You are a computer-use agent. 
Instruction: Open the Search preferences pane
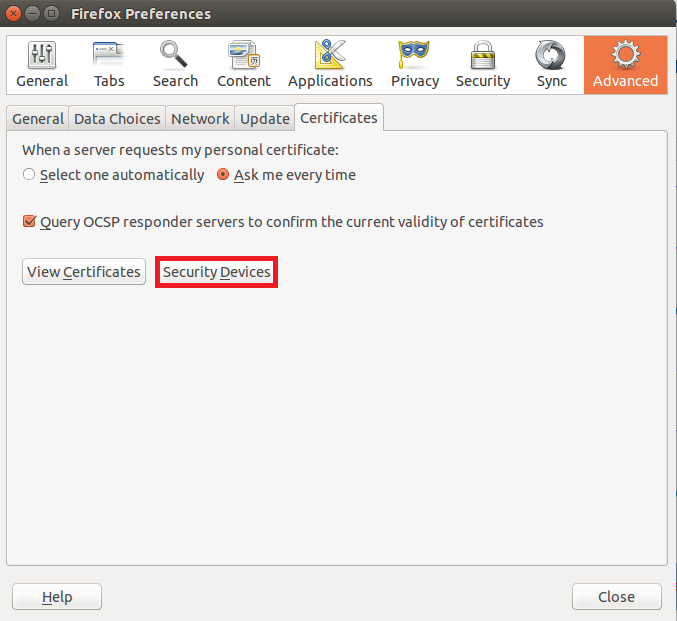coord(175,65)
